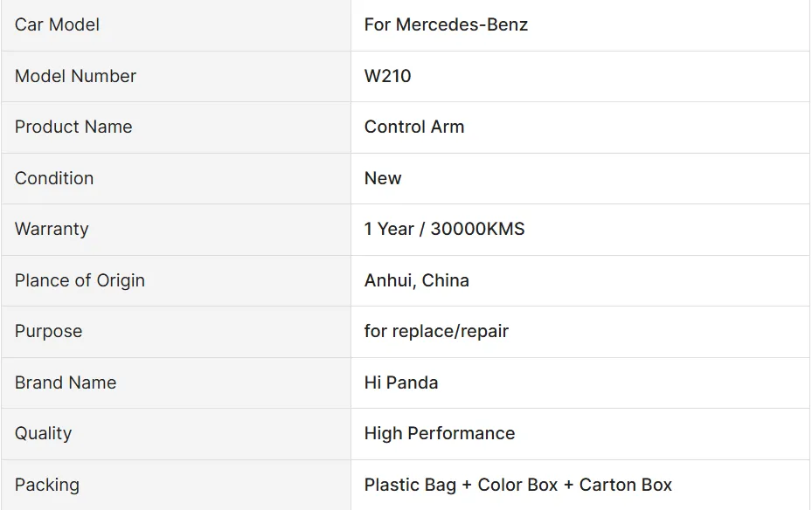812x510 pixels.
Task: Click the "Brand Name" label cell
Action: point(66,382)
